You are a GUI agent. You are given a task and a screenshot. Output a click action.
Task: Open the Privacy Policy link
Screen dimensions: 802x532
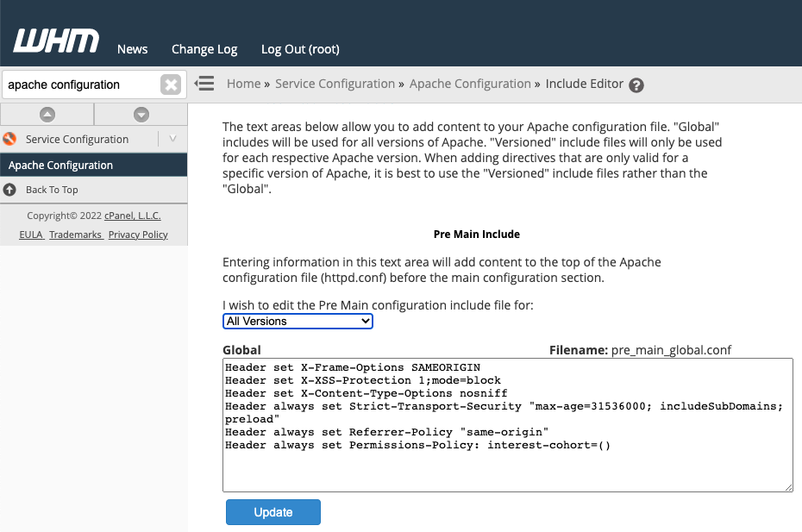point(138,235)
